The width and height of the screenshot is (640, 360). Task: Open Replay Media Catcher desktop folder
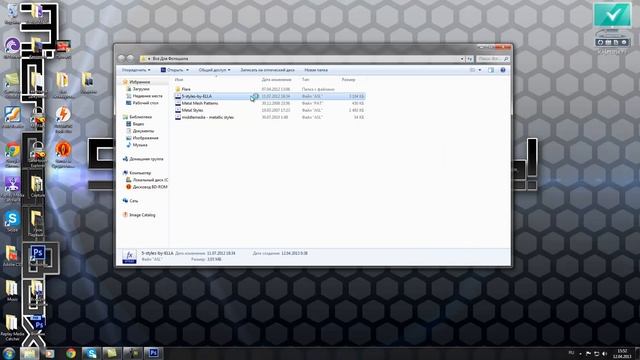(x=12, y=328)
